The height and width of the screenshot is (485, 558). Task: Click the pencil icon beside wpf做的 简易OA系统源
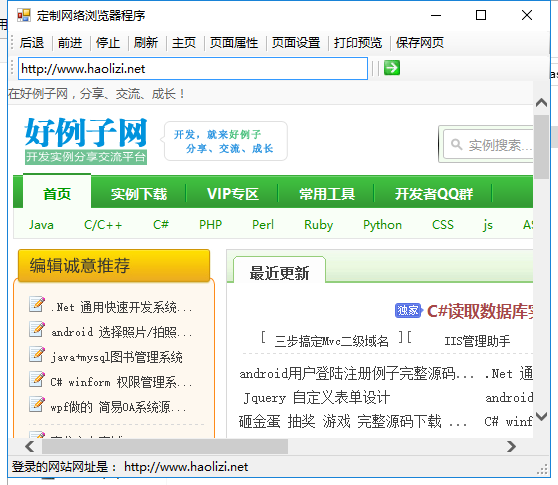[x=37, y=404]
